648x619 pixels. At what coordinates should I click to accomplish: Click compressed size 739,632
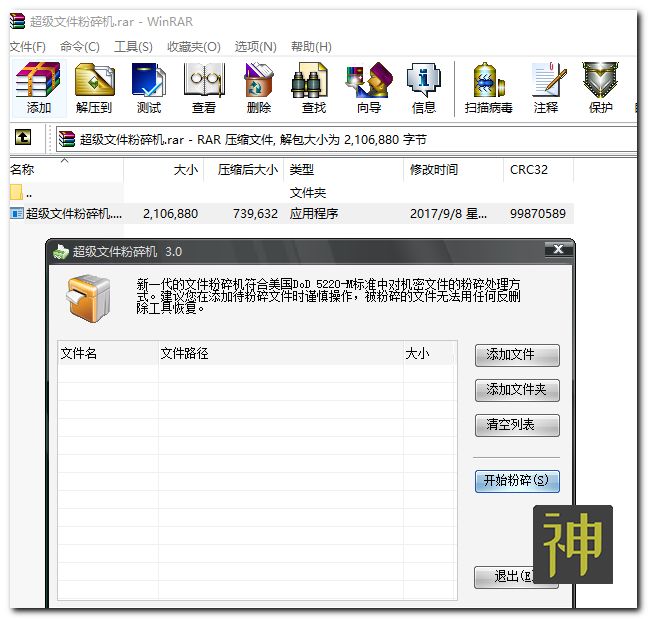[255, 213]
